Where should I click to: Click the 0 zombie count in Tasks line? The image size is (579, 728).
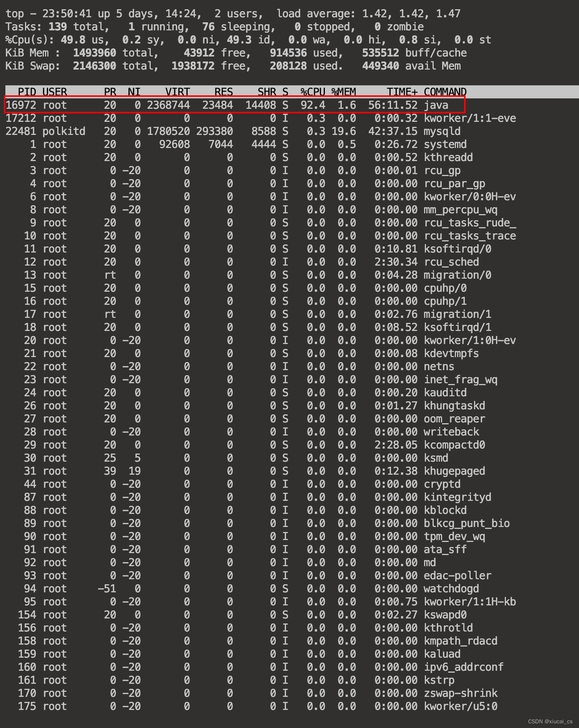coord(399,27)
